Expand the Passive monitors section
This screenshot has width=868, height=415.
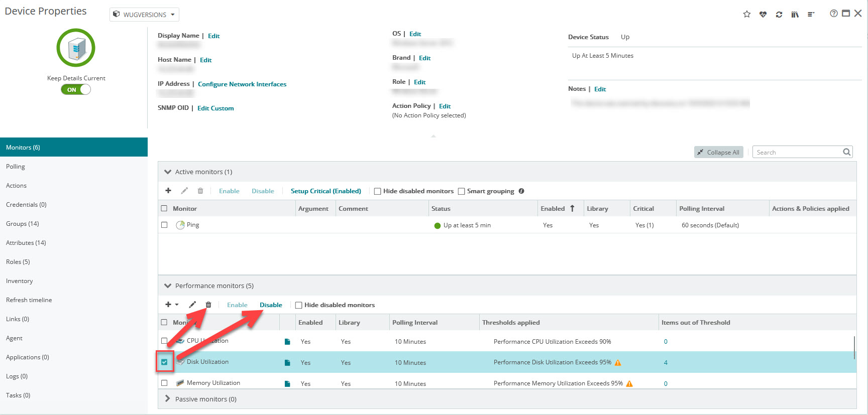[x=168, y=398]
